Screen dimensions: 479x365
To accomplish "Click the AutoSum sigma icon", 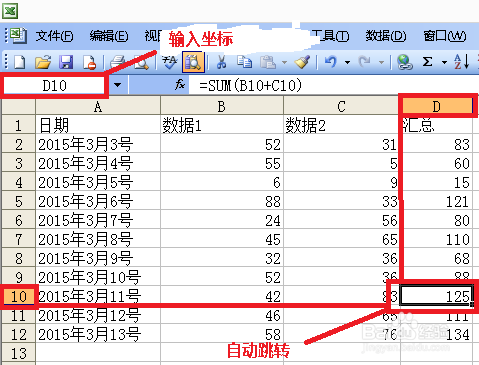I will click(427, 62).
